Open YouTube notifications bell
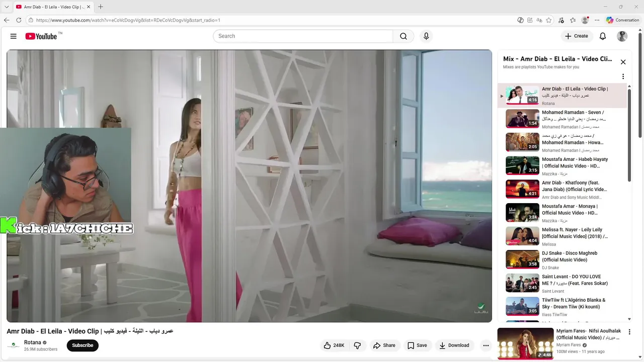 [603, 36]
